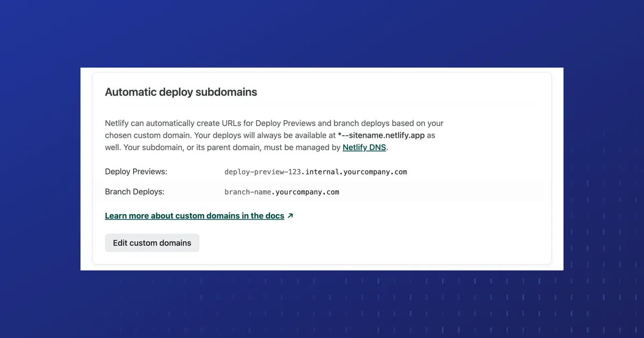Click the external-link arrow icon beside docs link

click(290, 215)
